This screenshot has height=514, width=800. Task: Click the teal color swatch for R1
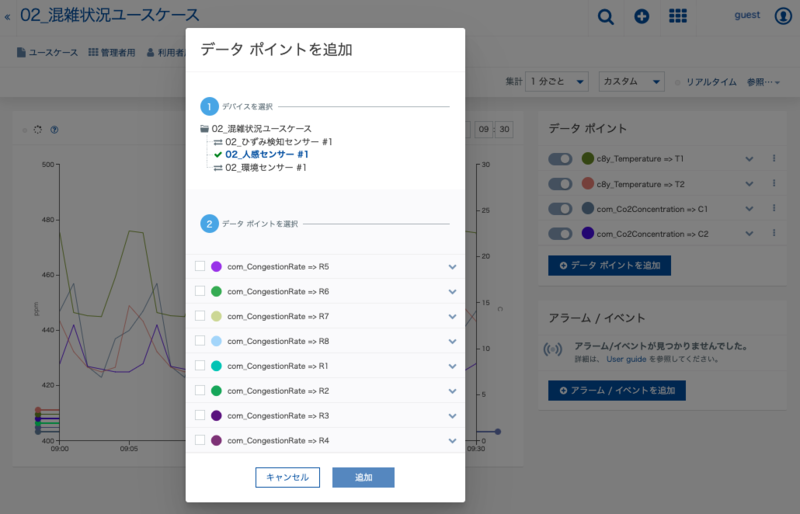pyautogui.click(x=216, y=366)
